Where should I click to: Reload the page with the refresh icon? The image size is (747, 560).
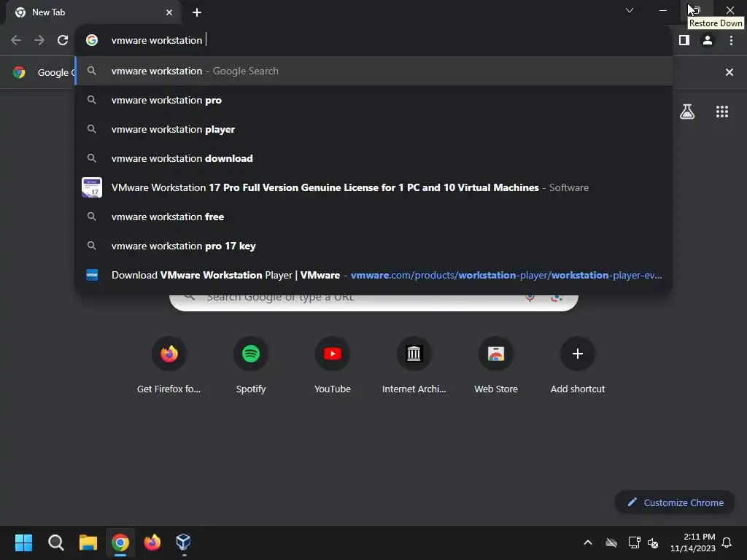pos(63,41)
